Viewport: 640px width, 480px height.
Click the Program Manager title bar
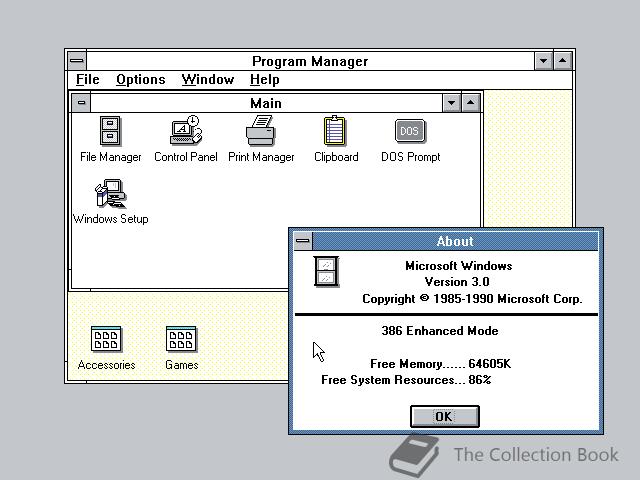[310, 61]
